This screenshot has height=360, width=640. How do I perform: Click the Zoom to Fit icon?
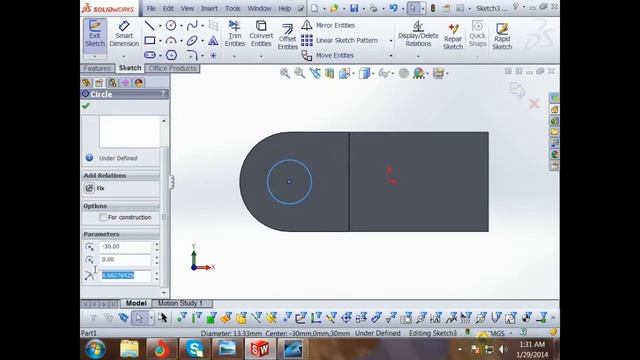285,73
